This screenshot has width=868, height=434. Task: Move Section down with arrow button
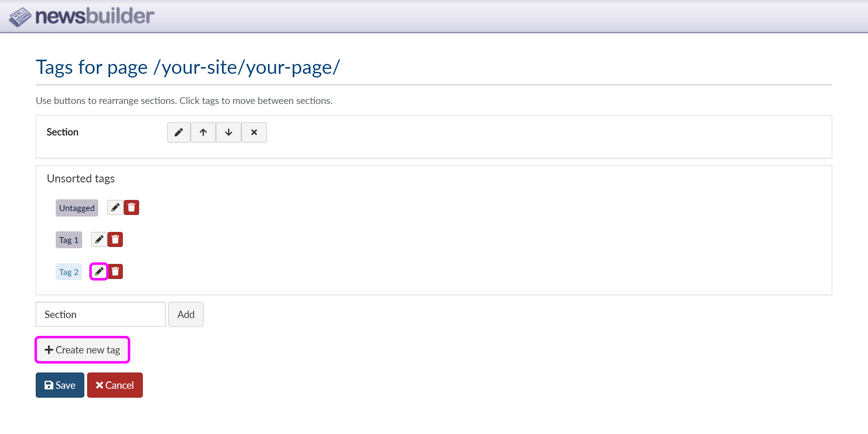tap(228, 132)
